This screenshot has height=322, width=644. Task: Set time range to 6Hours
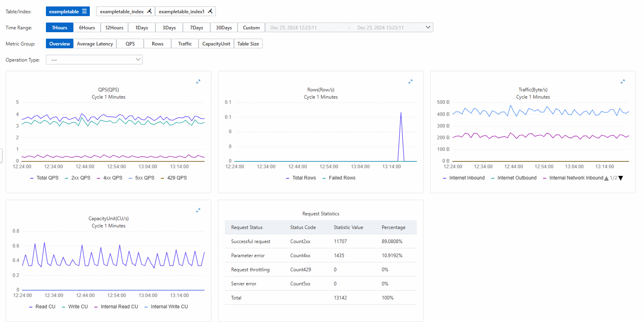(x=87, y=27)
